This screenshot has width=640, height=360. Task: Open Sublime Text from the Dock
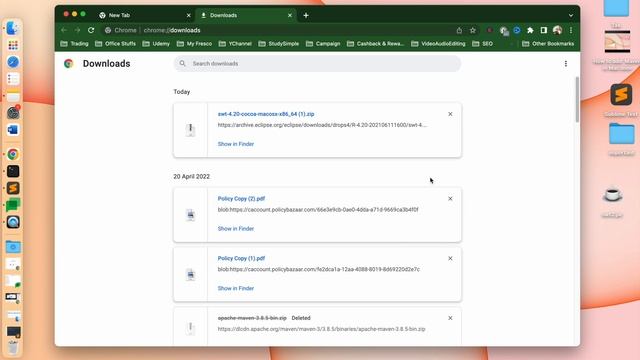(13, 188)
